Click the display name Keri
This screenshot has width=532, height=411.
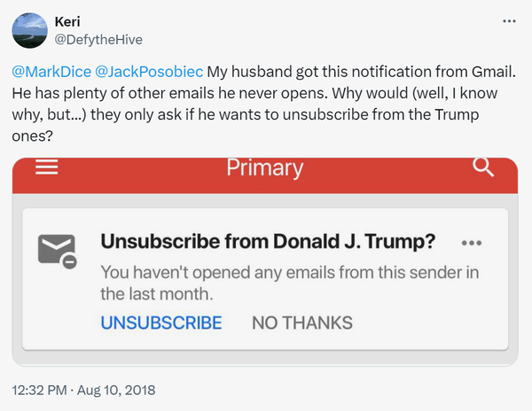point(67,21)
